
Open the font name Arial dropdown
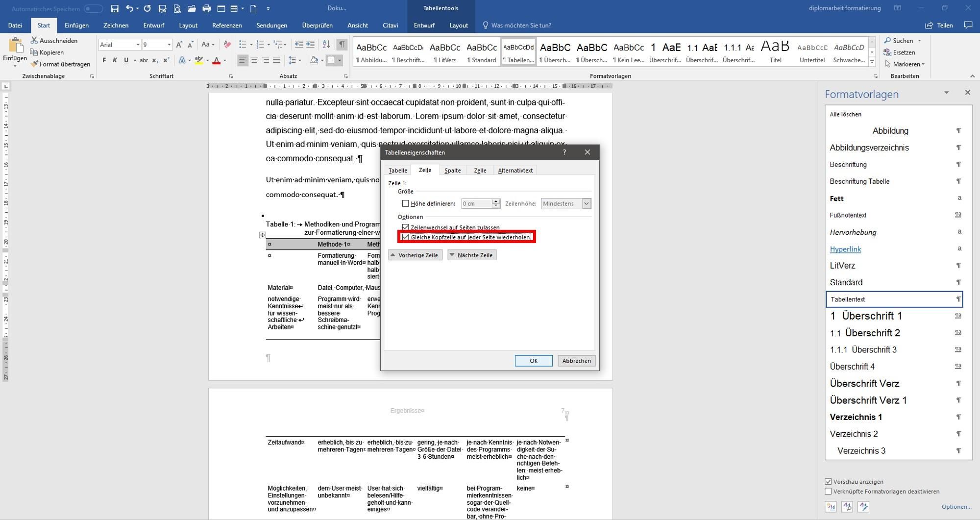pyautogui.click(x=138, y=45)
